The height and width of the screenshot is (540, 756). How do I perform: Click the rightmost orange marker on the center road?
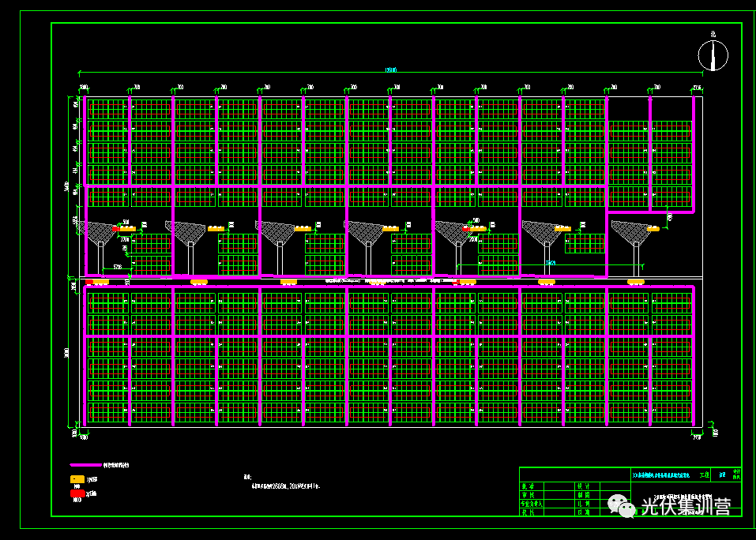[x=635, y=281]
